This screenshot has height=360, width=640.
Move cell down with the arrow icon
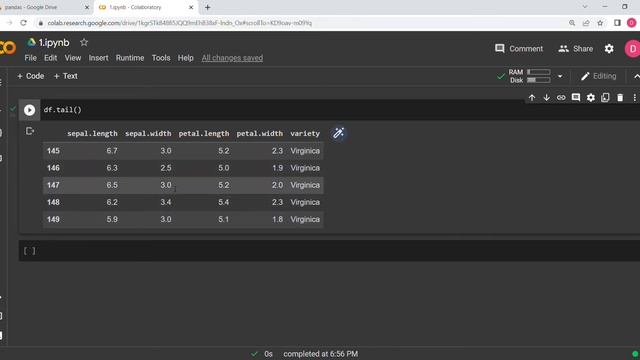point(547,98)
